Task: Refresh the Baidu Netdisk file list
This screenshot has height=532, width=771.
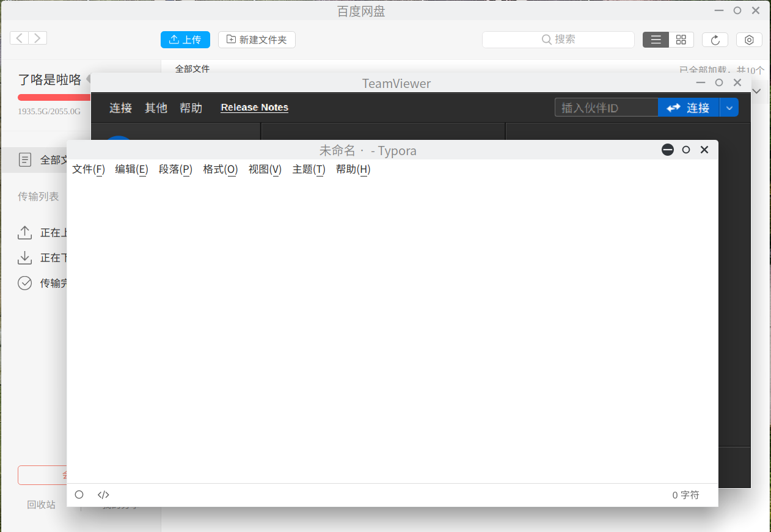Action: click(x=715, y=40)
